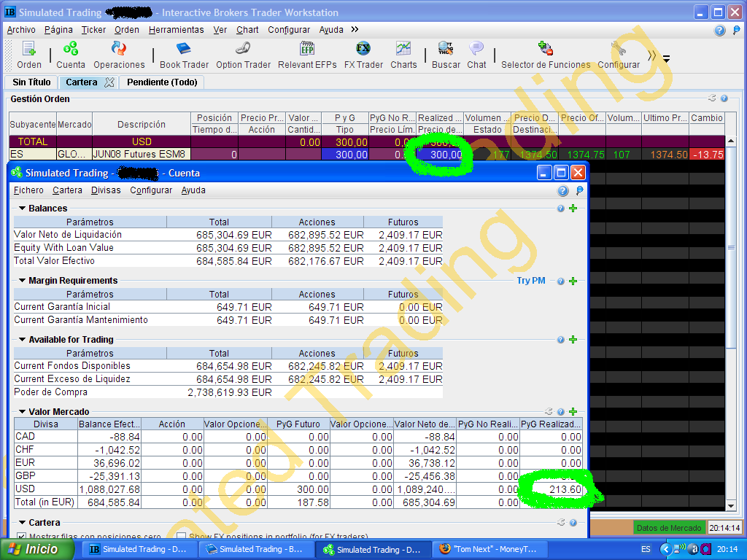Open the Página menu
The height and width of the screenshot is (560, 747).
tap(58, 29)
